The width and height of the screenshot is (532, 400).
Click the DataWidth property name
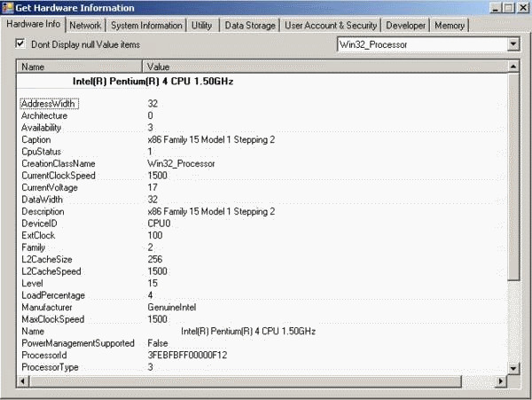click(x=42, y=200)
